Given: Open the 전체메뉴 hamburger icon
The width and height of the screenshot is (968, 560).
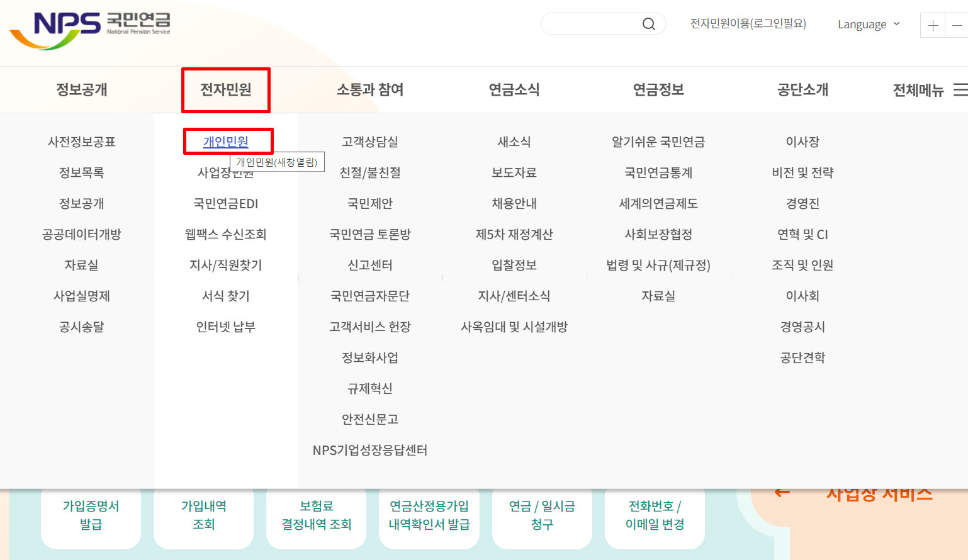Looking at the screenshot, I should [x=958, y=90].
